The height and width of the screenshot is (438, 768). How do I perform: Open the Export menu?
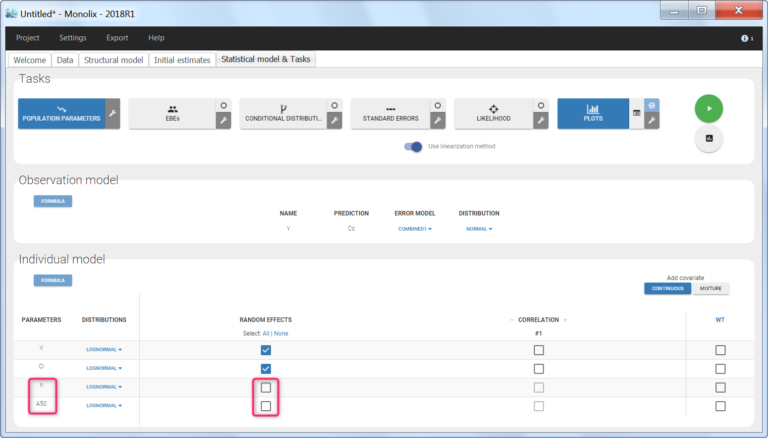pos(117,38)
